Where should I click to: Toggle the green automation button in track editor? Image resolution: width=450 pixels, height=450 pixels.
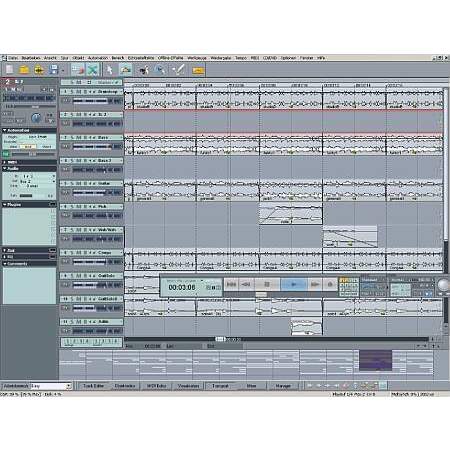(x=6, y=154)
